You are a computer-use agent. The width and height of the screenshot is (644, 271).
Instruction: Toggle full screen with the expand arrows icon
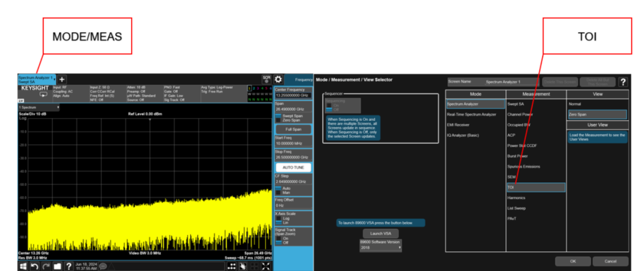tap(266, 266)
